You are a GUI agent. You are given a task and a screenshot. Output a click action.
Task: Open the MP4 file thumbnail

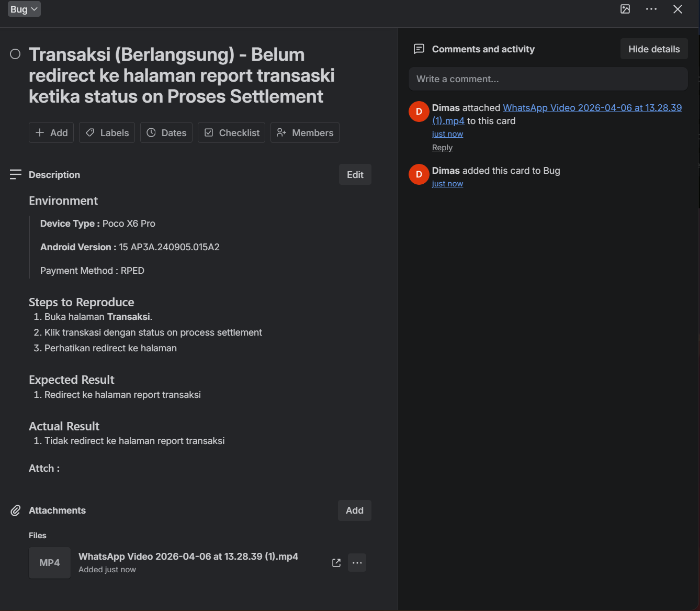(50, 563)
